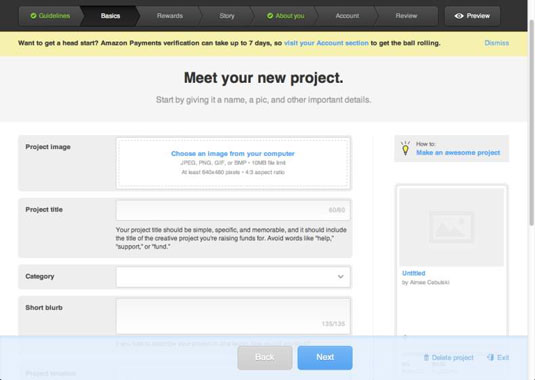The image size is (535, 380).
Task: Click the trash icon beside Delete project
Action: pyautogui.click(x=426, y=357)
